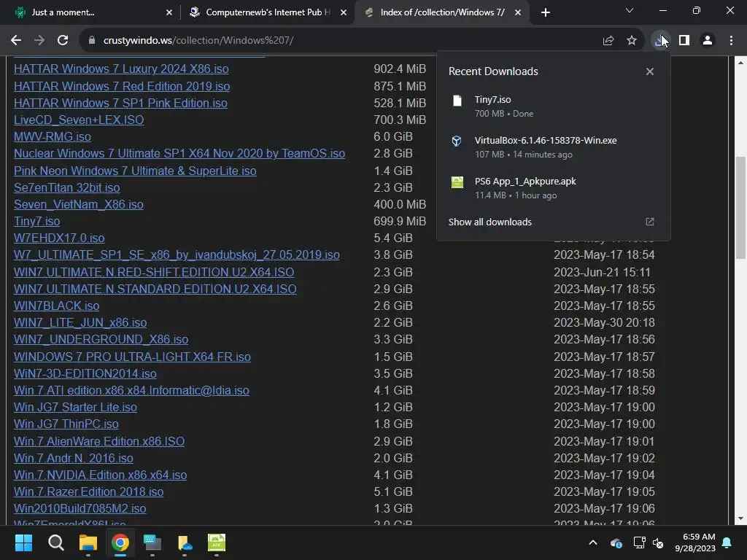Download WIN7_UNDERGROUND_X86.iso
This screenshot has width=747, height=560.
pos(101,340)
